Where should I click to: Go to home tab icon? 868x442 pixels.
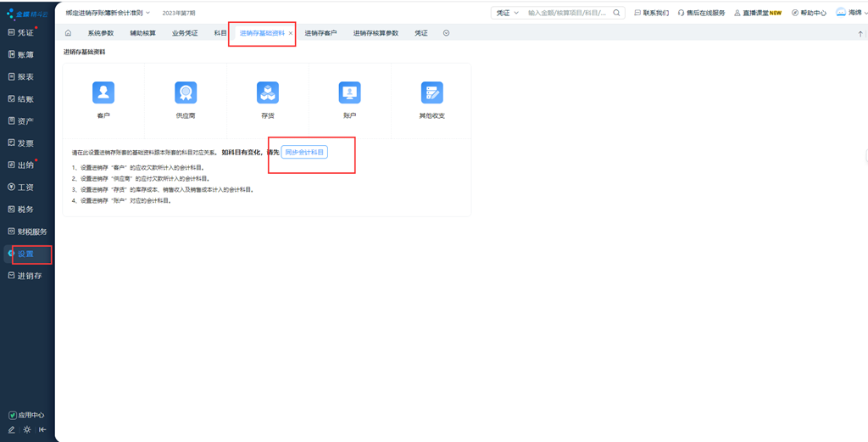(68, 33)
